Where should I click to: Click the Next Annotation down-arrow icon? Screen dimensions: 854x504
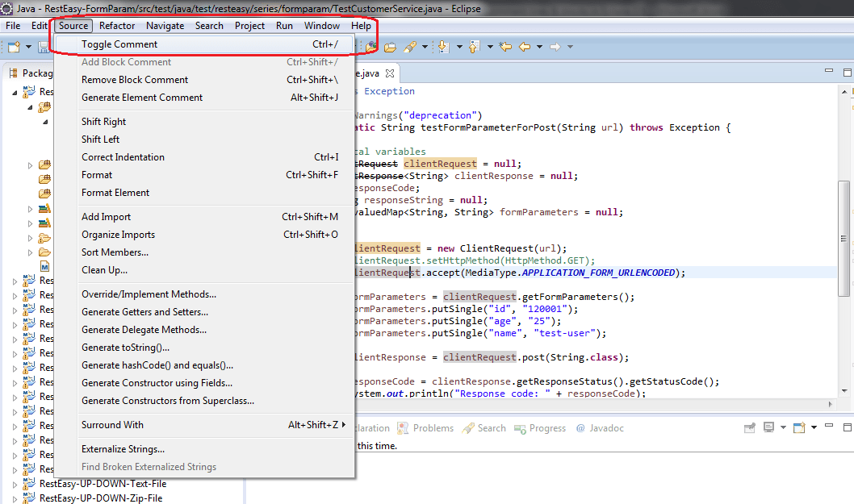[443, 48]
